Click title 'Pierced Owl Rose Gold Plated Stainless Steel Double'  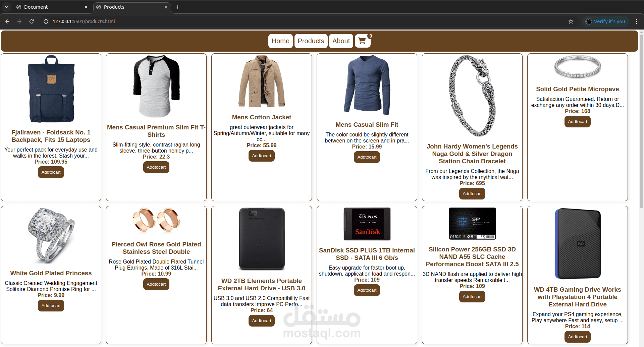point(156,248)
